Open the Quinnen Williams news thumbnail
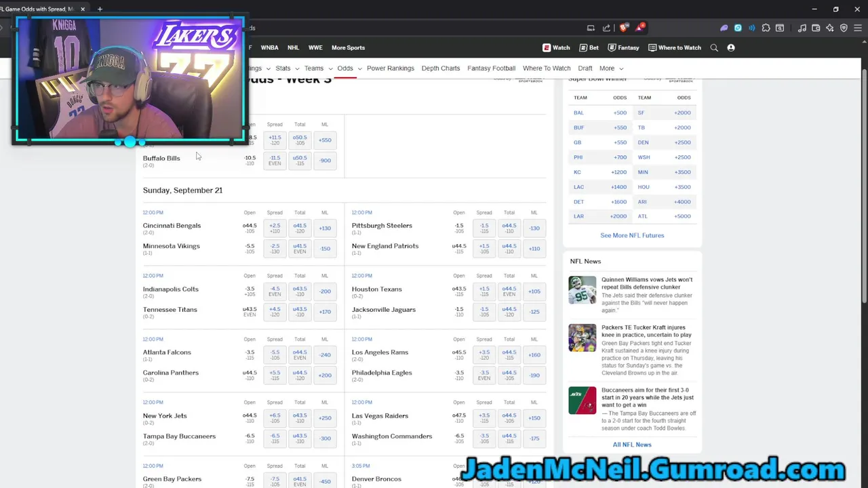 tap(583, 290)
